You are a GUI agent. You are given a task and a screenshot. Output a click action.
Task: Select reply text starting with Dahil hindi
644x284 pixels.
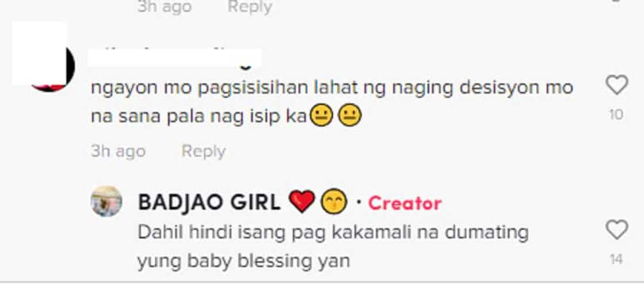click(333, 247)
